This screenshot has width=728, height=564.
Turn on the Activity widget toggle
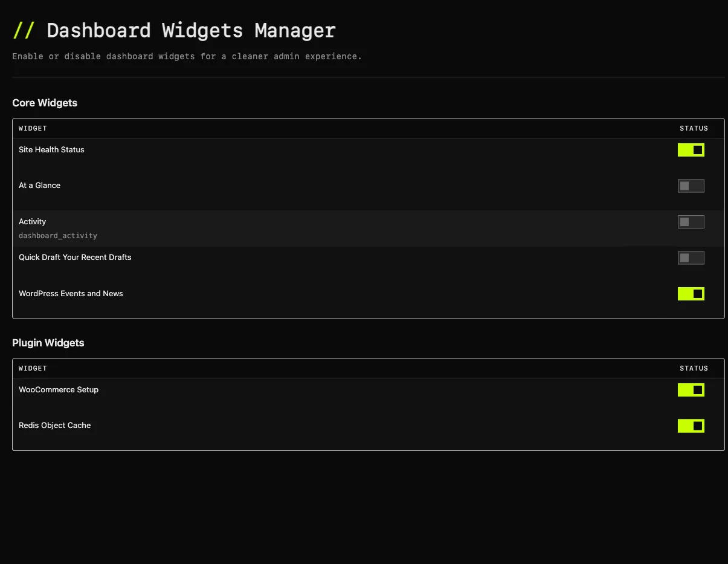click(x=691, y=221)
